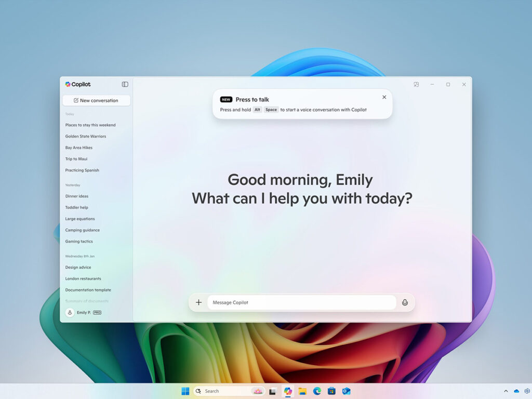
Task: Open Copilot from the Windows taskbar
Action: 288,391
